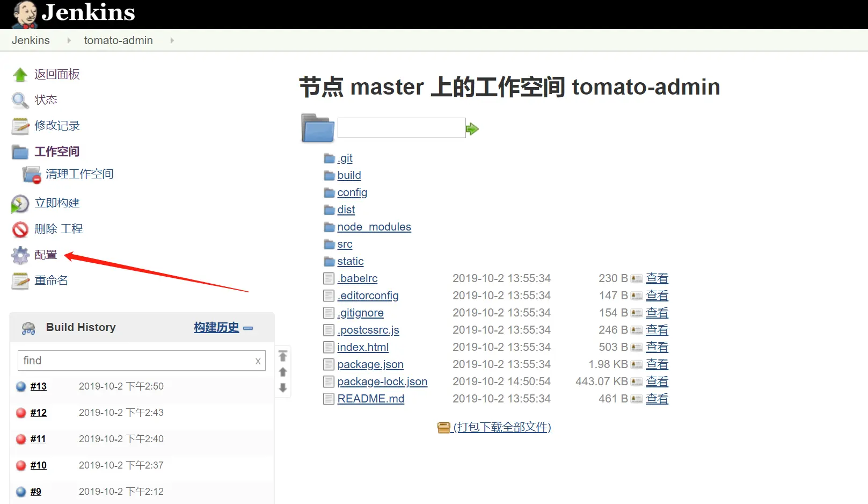Open build #13 link
The width and height of the screenshot is (868, 504).
39,386
